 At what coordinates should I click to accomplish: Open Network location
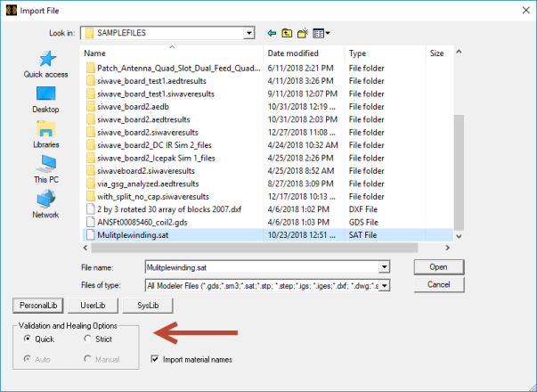[46, 205]
